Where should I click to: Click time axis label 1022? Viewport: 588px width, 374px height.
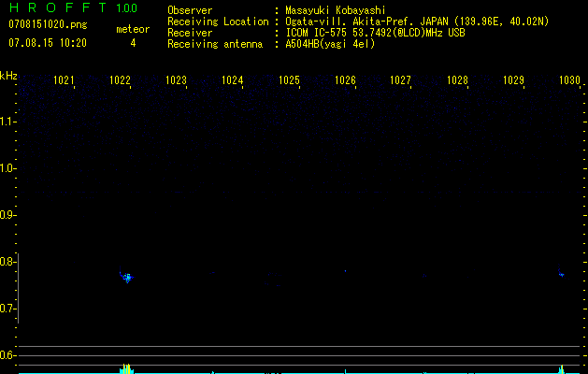120,80
